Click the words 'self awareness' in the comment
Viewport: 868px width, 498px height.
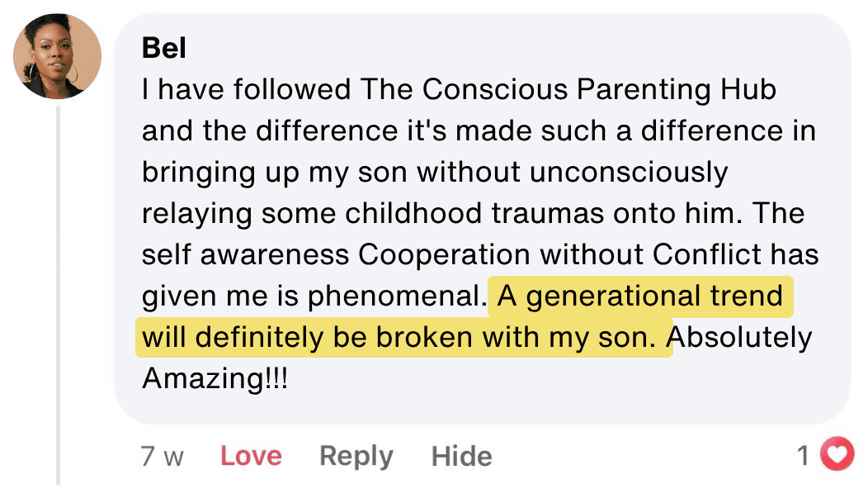click(x=246, y=255)
